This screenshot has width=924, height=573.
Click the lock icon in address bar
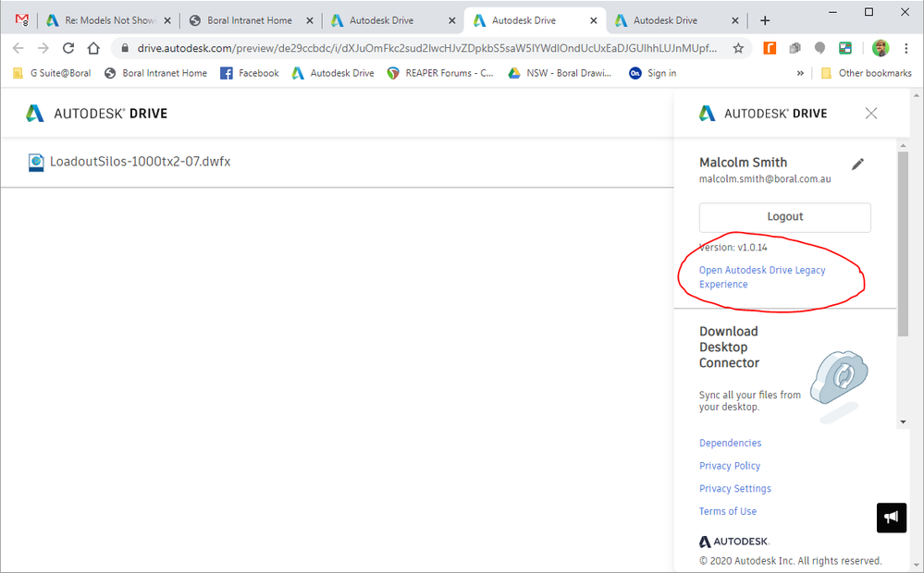click(124, 48)
